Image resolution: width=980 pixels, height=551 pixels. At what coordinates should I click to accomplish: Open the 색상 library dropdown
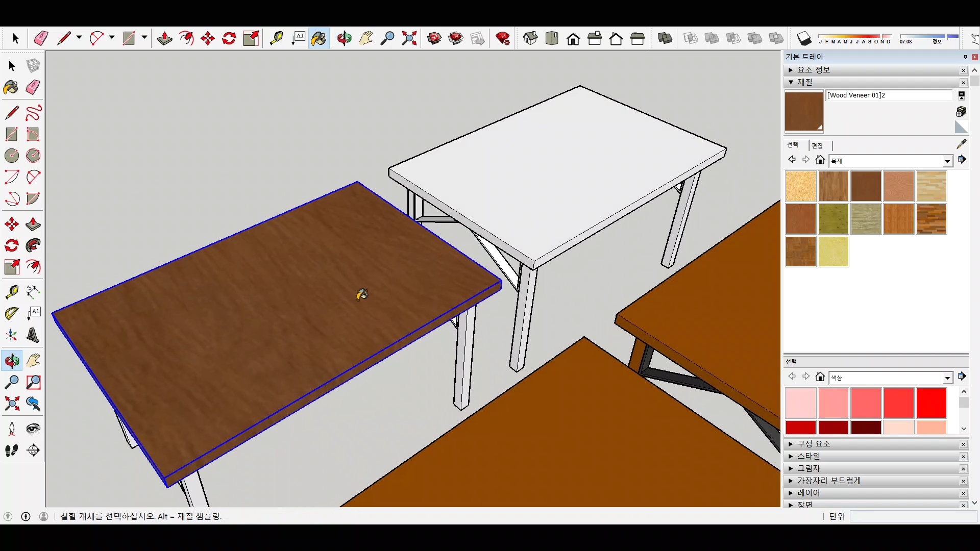(947, 378)
